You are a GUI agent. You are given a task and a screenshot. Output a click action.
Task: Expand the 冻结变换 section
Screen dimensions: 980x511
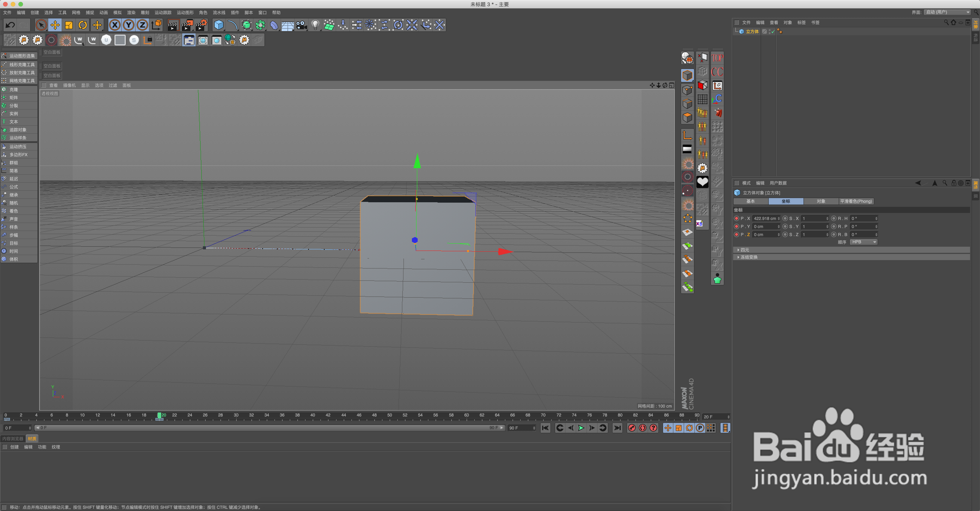(x=748, y=257)
